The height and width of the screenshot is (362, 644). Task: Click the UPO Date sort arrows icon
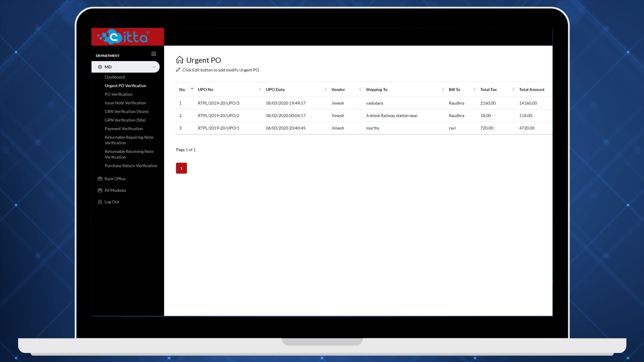point(326,89)
